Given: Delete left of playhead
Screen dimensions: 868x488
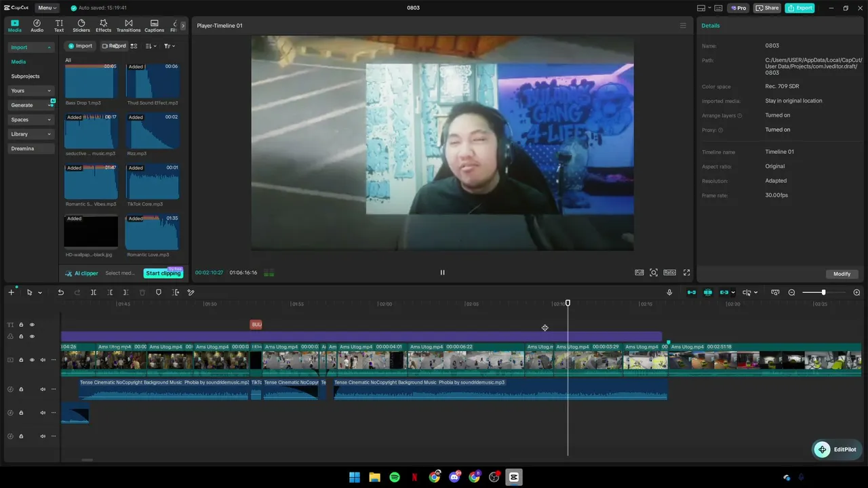Looking at the screenshot, I should tap(110, 292).
